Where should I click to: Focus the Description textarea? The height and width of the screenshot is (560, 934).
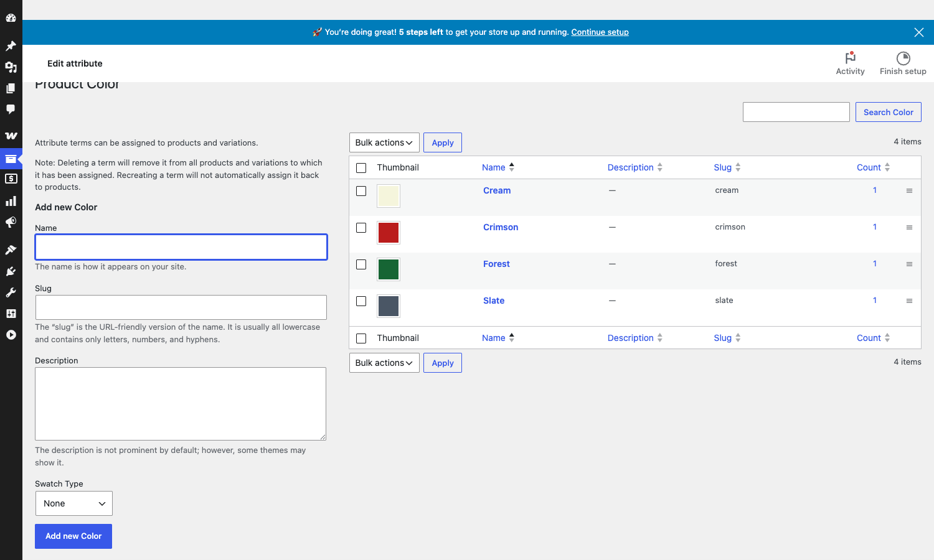(x=181, y=404)
